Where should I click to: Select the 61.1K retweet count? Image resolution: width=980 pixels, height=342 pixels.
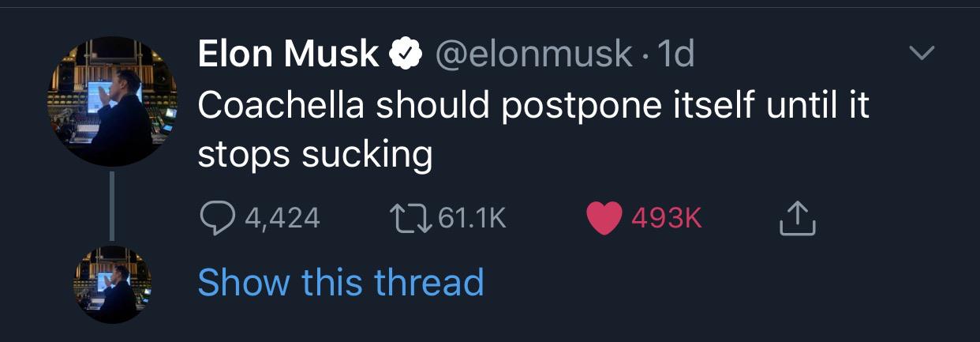pos(471,218)
